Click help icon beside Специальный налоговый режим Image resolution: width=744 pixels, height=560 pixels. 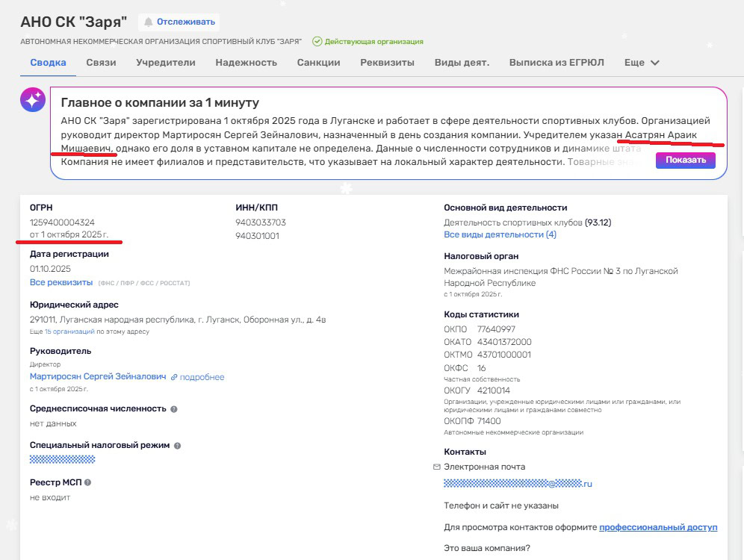(x=178, y=446)
